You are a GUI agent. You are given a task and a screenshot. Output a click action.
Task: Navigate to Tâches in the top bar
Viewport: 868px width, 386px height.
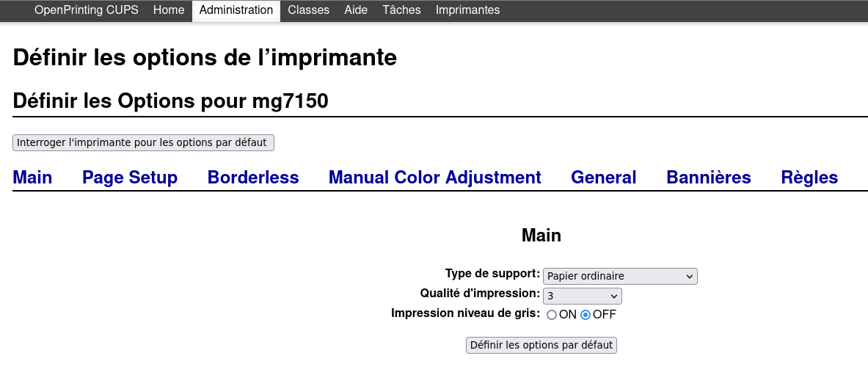click(401, 10)
